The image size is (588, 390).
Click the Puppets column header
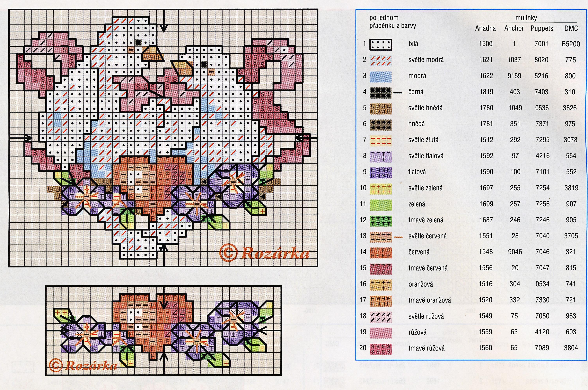click(542, 29)
